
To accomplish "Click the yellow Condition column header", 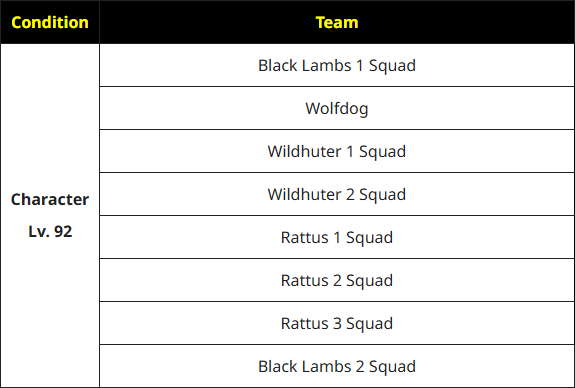I will [x=50, y=22].
